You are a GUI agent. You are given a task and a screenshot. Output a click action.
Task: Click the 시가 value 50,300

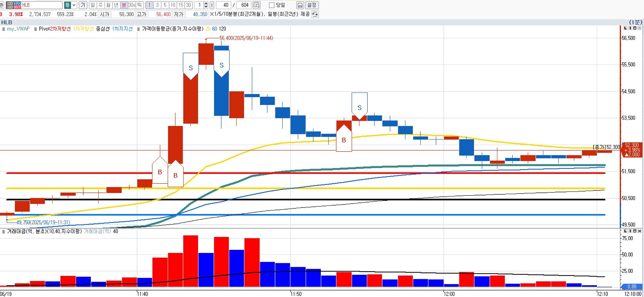click(x=126, y=14)
